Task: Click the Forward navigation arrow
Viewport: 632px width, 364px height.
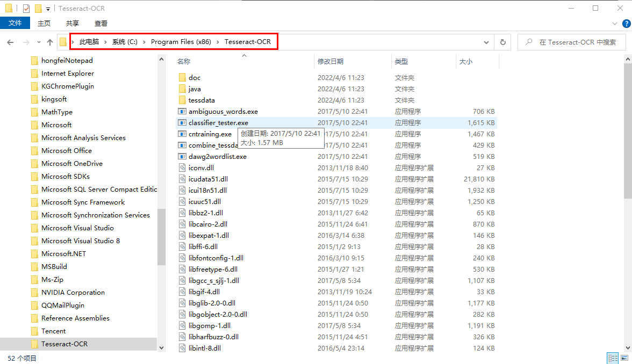Action: (26, 42)
